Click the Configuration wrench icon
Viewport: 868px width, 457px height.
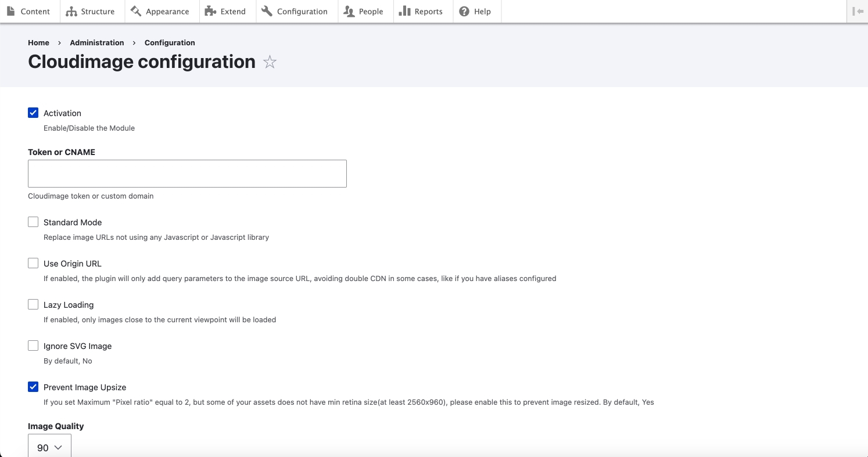(x=267, y=11)
